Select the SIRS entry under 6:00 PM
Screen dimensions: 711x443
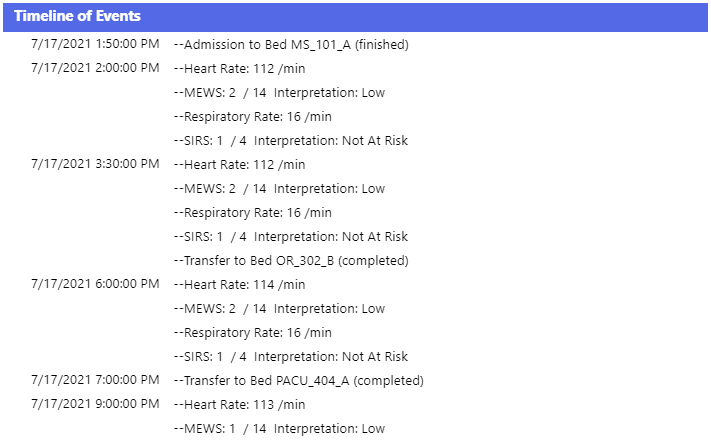[291, 357]
